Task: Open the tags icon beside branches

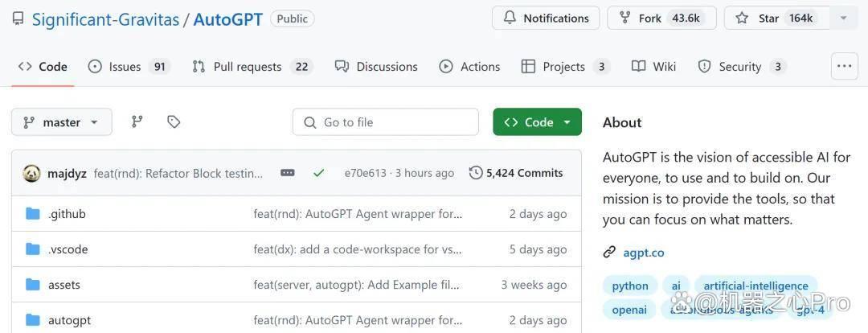Action: [174, 122]
